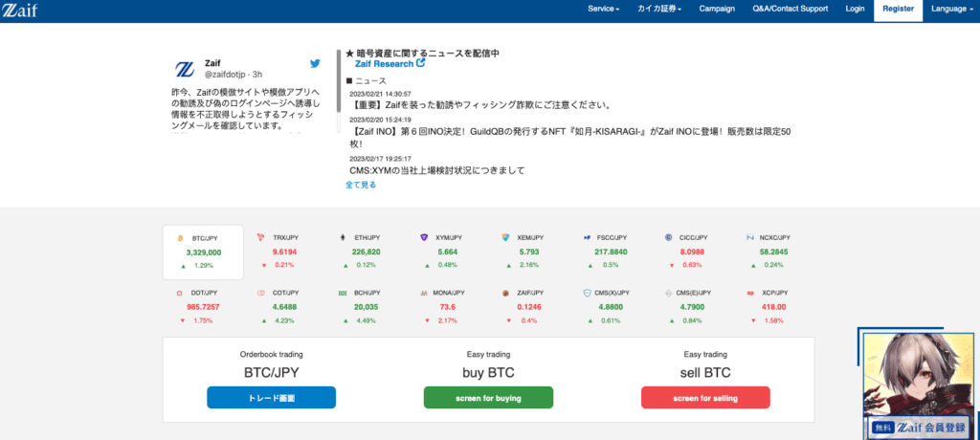Viewport: 980px width, 440px height.
Task: Select the FSCC/JPY coin icon
Action: click(x=587, y=237)
